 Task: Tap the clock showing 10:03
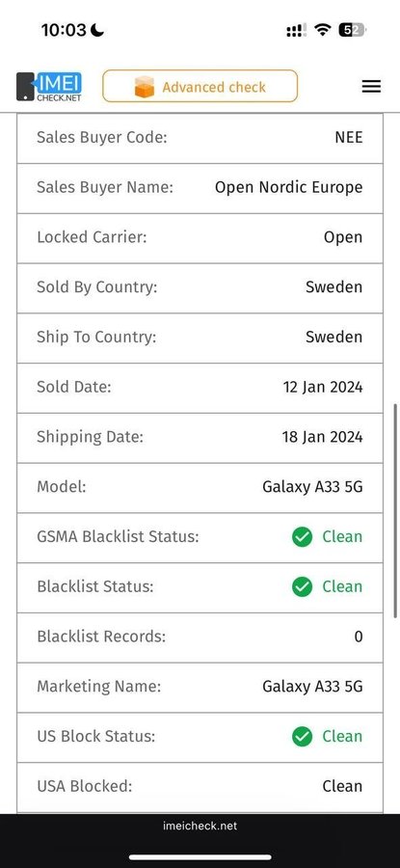click(66, 30)
